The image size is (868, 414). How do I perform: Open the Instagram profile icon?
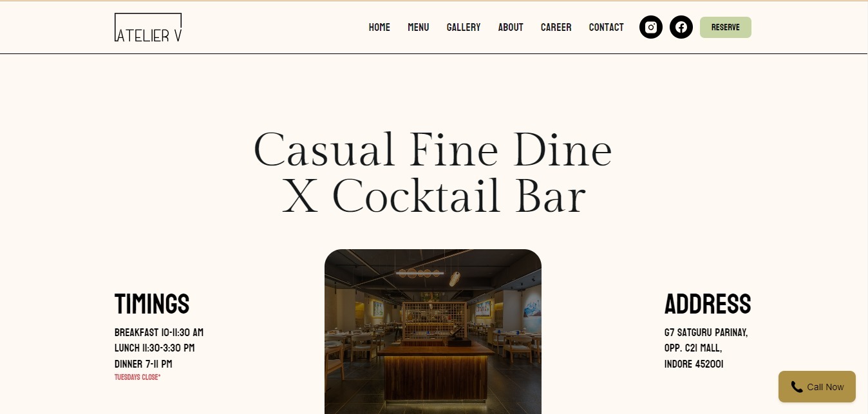coord(651,27)
